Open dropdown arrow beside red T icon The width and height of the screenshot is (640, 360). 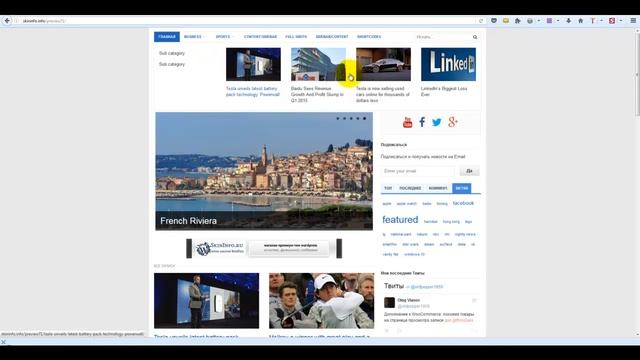click(601, 20)
